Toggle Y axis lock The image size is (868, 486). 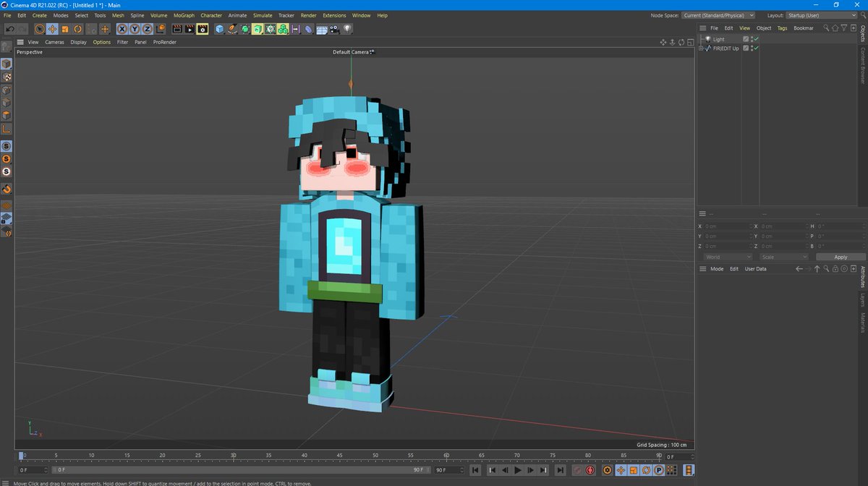[x=135, y=29]
